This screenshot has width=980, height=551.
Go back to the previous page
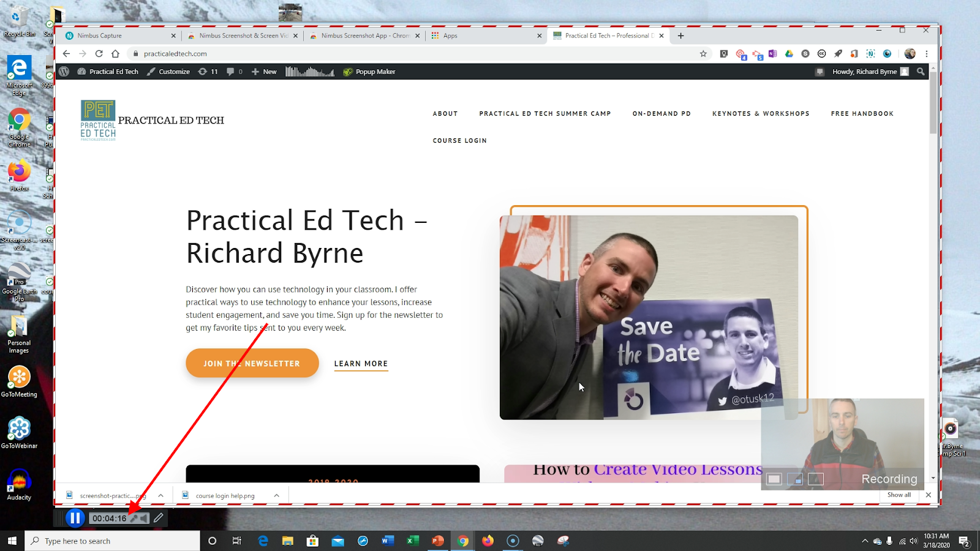click(x=66, y=54)
